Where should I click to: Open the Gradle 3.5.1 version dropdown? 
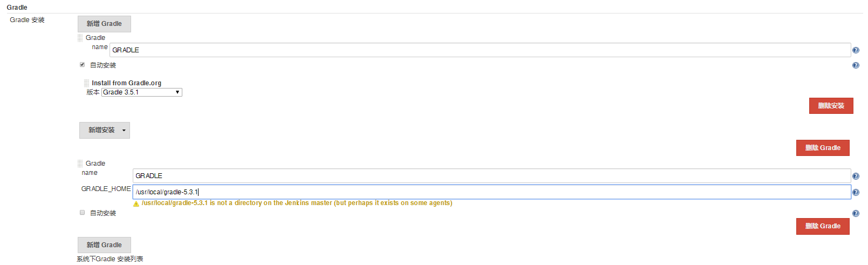[x=142, y=92]
